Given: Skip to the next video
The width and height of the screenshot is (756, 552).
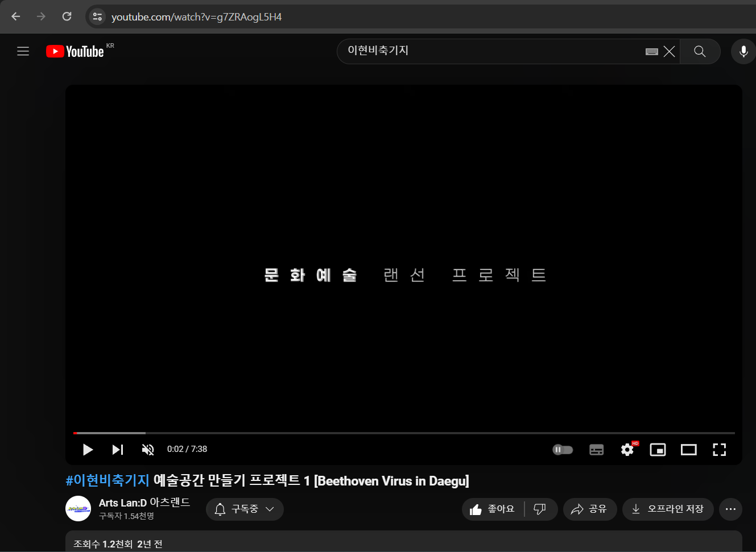Looking at the screenshot, I should (x=118, y=450).
